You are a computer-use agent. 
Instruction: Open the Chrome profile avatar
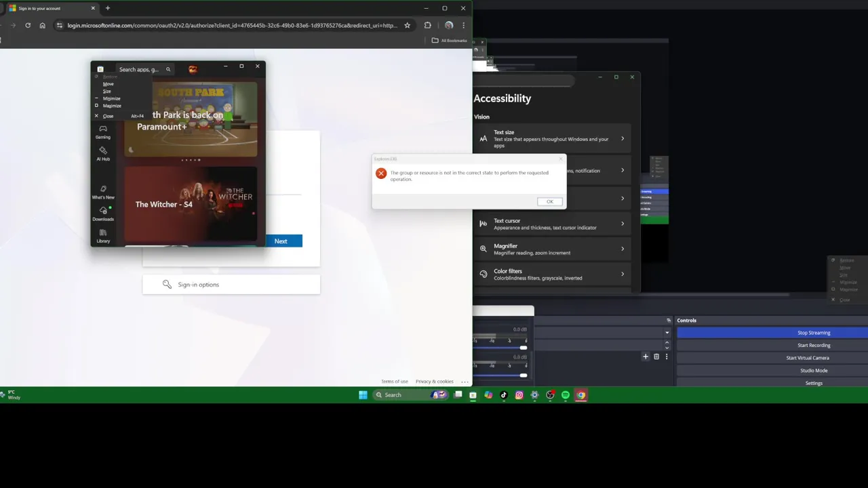click(x=448, y=25)
